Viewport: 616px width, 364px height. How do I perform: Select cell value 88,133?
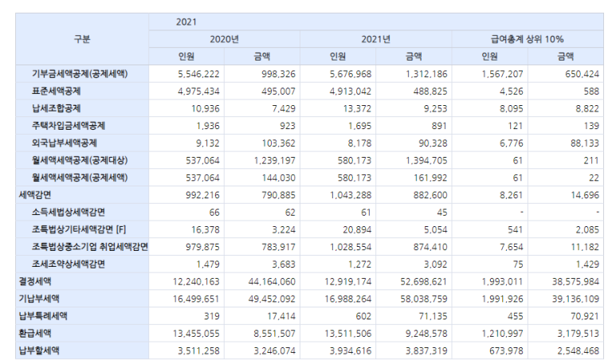(x=585, y=143)
